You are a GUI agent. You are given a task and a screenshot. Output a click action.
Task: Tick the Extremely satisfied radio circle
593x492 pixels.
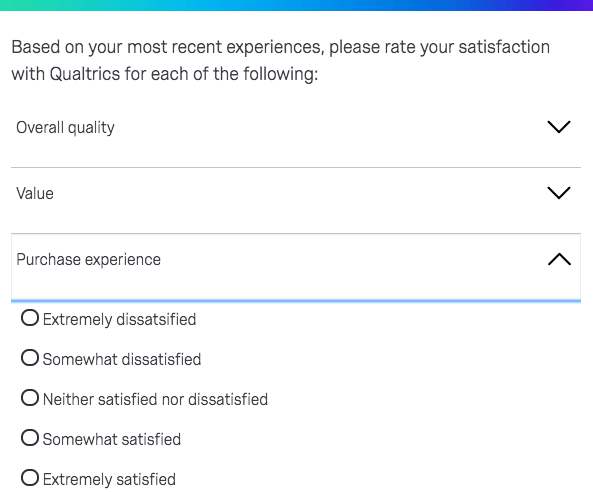coord(30,478)
